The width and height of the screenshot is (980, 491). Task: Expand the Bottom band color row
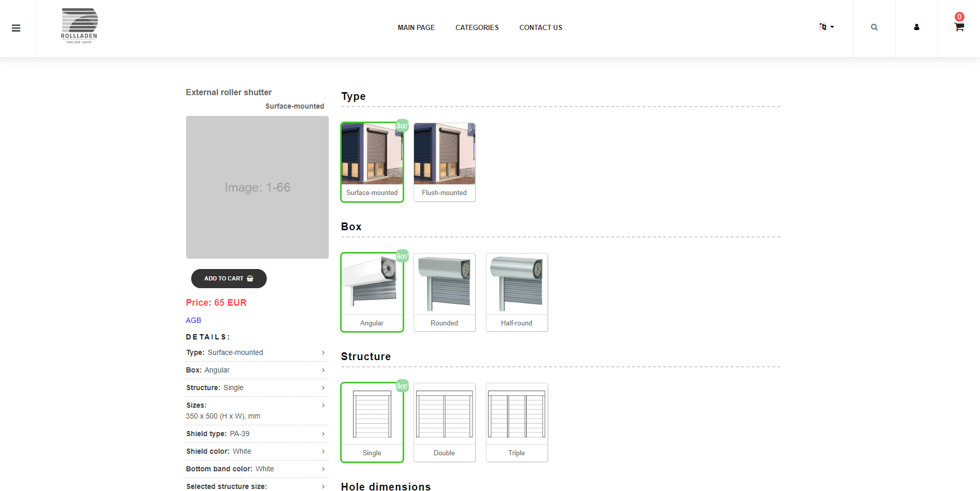coord(257,469)
